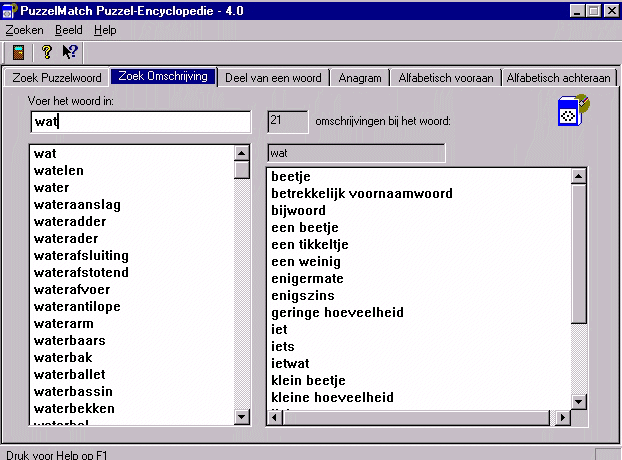Minimize the PuzzelMatch window
This screenshot has height=460, width=622.
tap(577, 11)
